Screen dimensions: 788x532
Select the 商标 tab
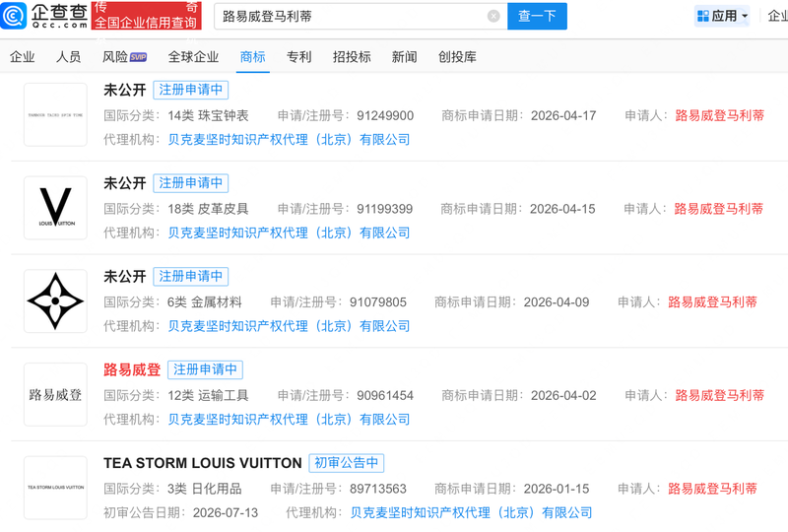(x=253, y=57)
